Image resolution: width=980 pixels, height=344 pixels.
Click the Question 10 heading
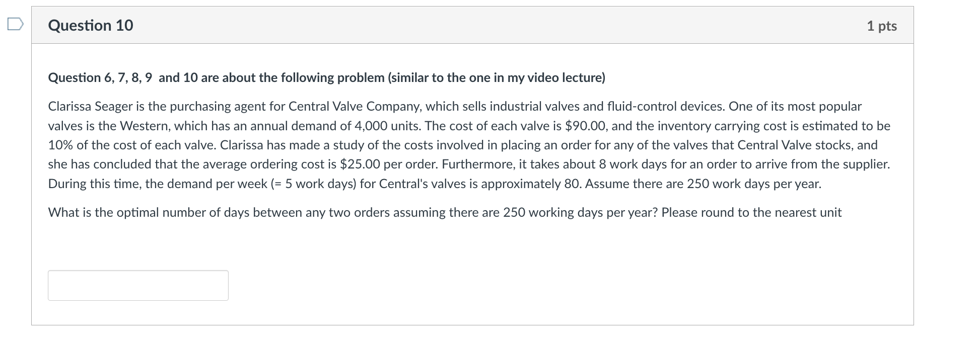click(x=91, y=25)
